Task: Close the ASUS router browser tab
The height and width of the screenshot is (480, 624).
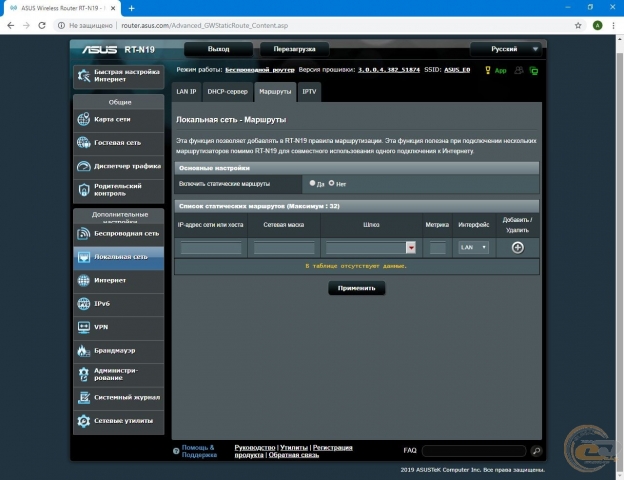Action: tap(113, 8)
